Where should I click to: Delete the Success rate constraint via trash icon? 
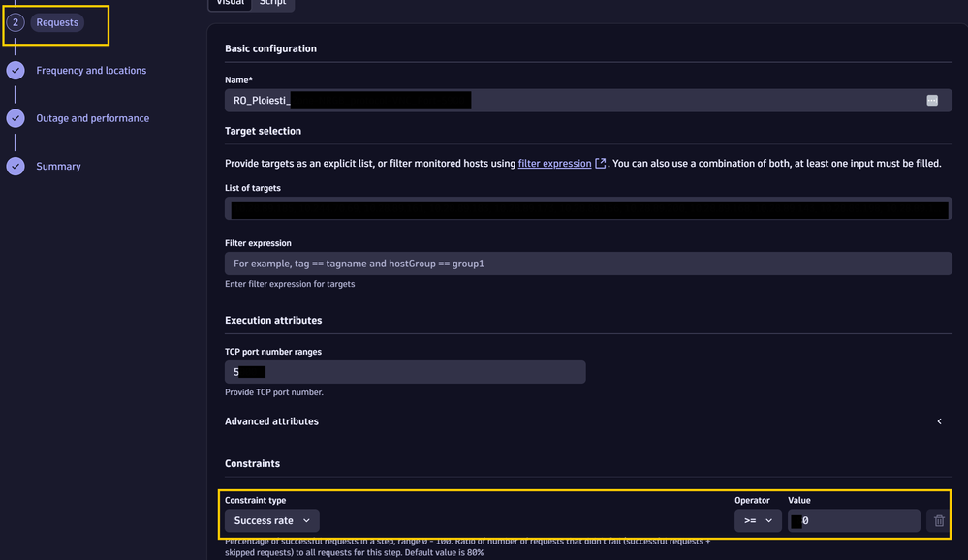[939, 520]
